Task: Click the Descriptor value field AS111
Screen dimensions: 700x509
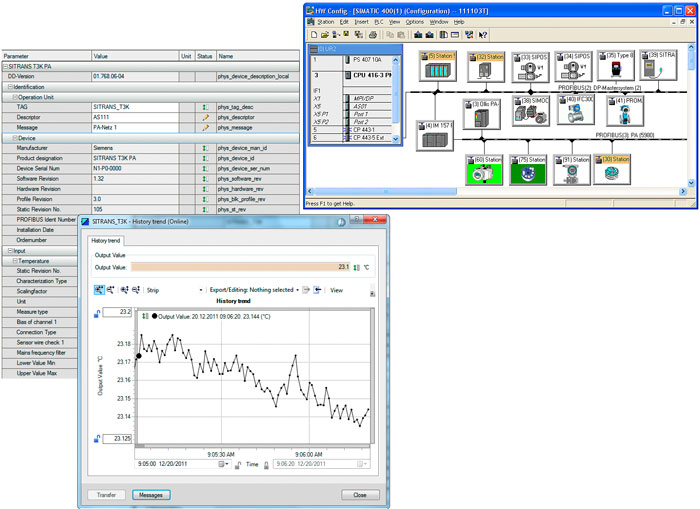Action: (135, 117)
